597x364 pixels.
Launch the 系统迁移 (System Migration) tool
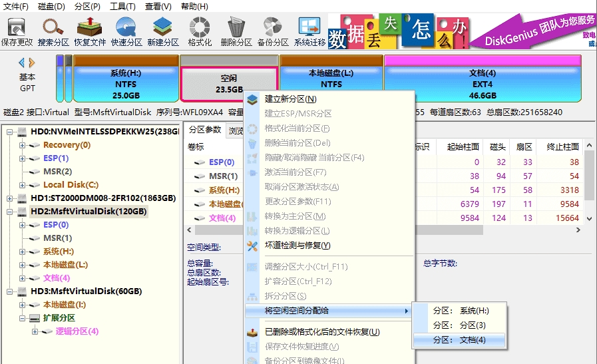[309, 31]
